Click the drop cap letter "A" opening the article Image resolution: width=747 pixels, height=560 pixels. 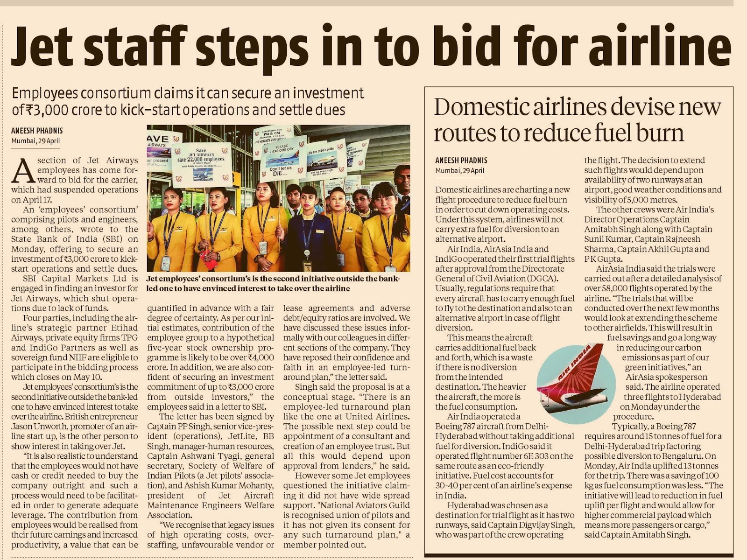click(23, 171)
